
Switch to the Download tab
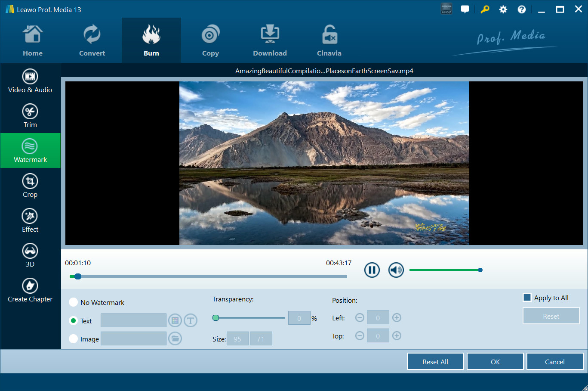pyautogui.click(x=270, y=41)
